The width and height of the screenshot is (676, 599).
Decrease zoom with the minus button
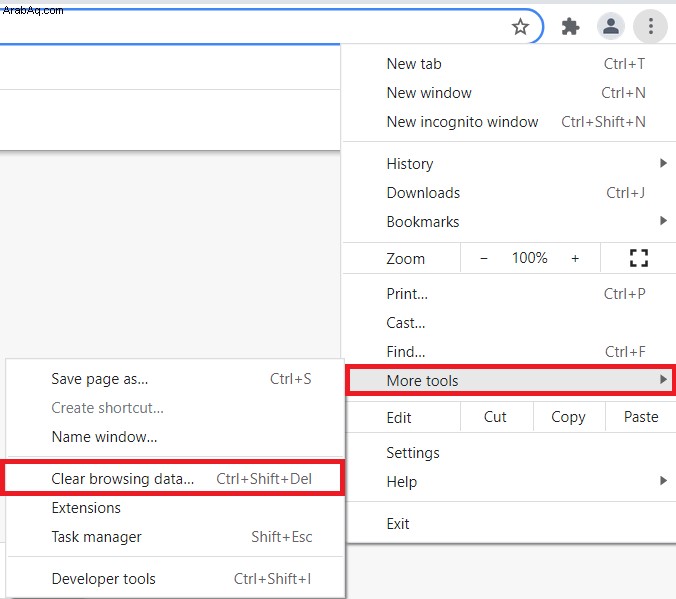[484, 258]
